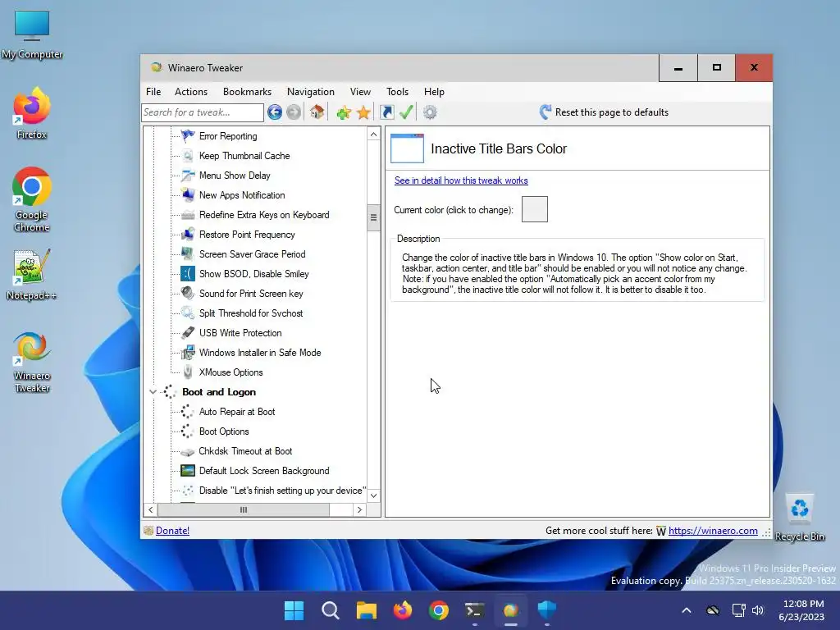Click the Default Lock Screen Background icon
Screen dimensions: 840x630
(188, 470)
